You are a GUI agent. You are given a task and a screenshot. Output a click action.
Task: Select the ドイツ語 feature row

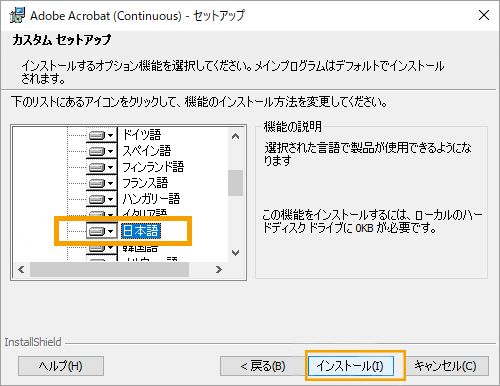click(x=142, y=135)
